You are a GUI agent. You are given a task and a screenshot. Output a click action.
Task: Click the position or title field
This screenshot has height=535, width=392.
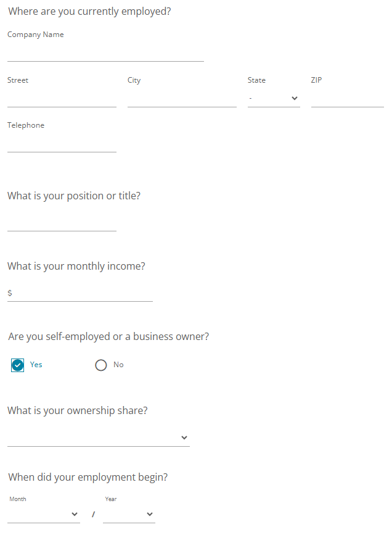(x=62, y=223)
